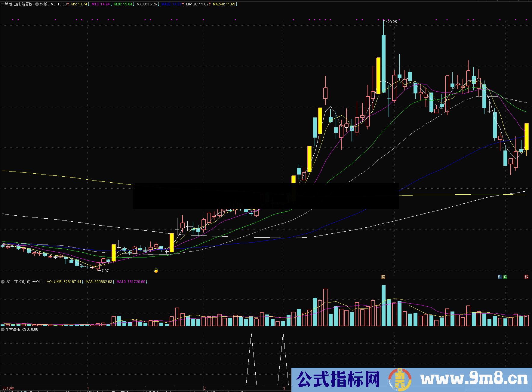
Task: Select the MA240: 11.69 moving average label
Action: [225, 4]
